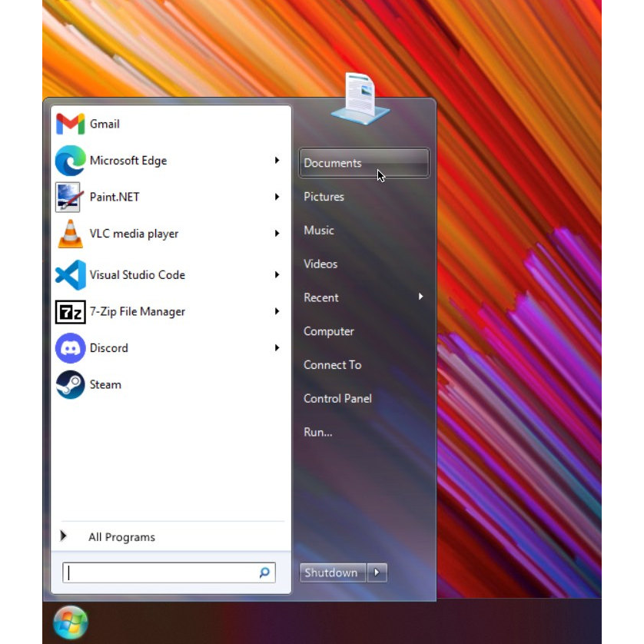Click the Windows Start orb
The width and height of the screenshot is (644, 644).
(x=70, y=622)
